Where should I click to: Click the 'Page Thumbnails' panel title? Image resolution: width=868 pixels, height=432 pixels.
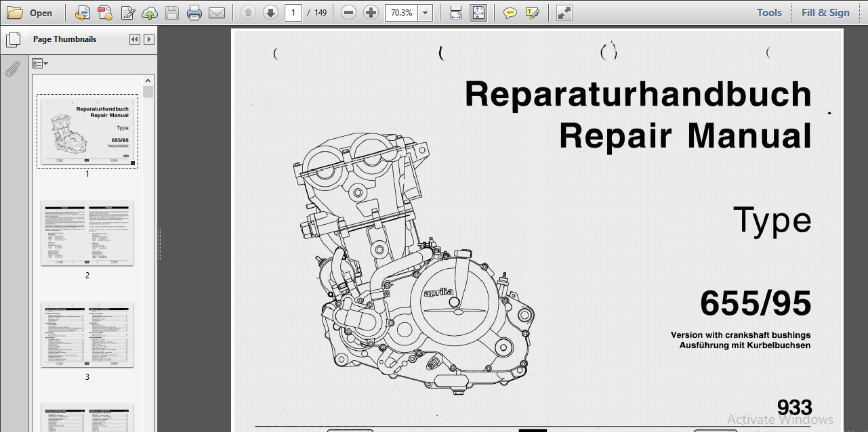click(x=64, y=39)
